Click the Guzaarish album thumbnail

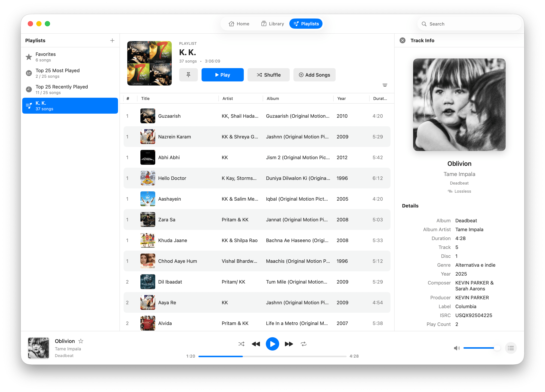click(148, 116)
